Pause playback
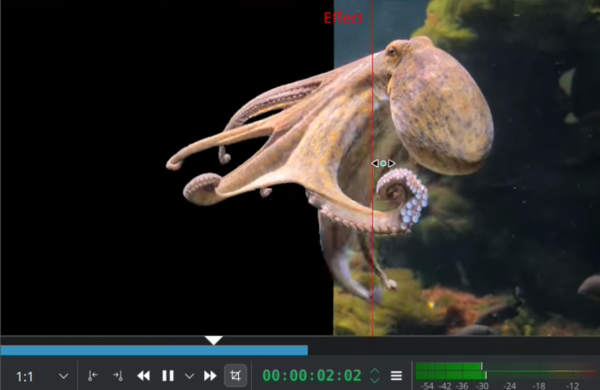The height and width of the screenshot is (390, 600). pyautogui.click(x=168, y=376)
